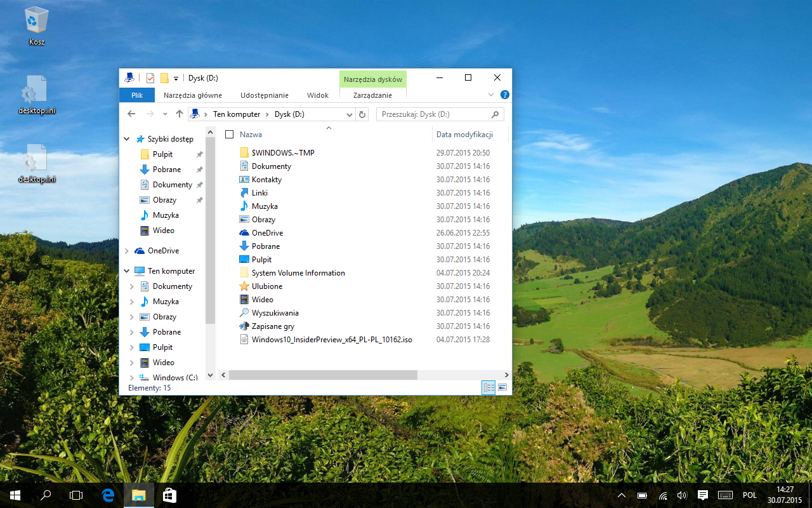Open the Widok ribbon tab
Image resolution: width=812 pixels, height=508 pixels.
(x=317, y=95)
